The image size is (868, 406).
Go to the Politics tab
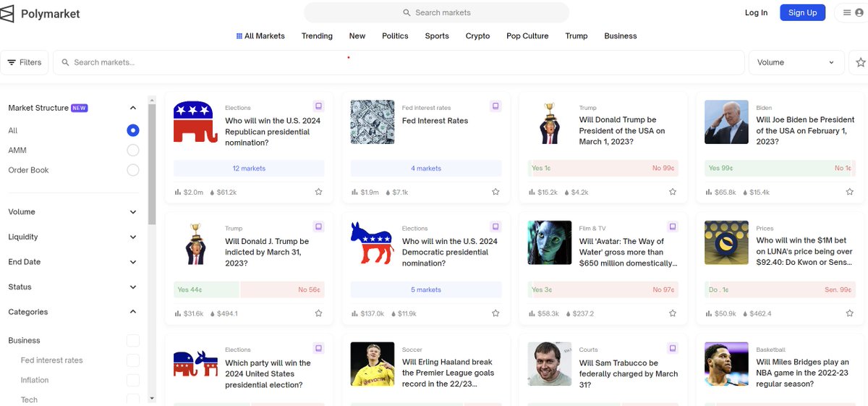[x=395, y=35]
